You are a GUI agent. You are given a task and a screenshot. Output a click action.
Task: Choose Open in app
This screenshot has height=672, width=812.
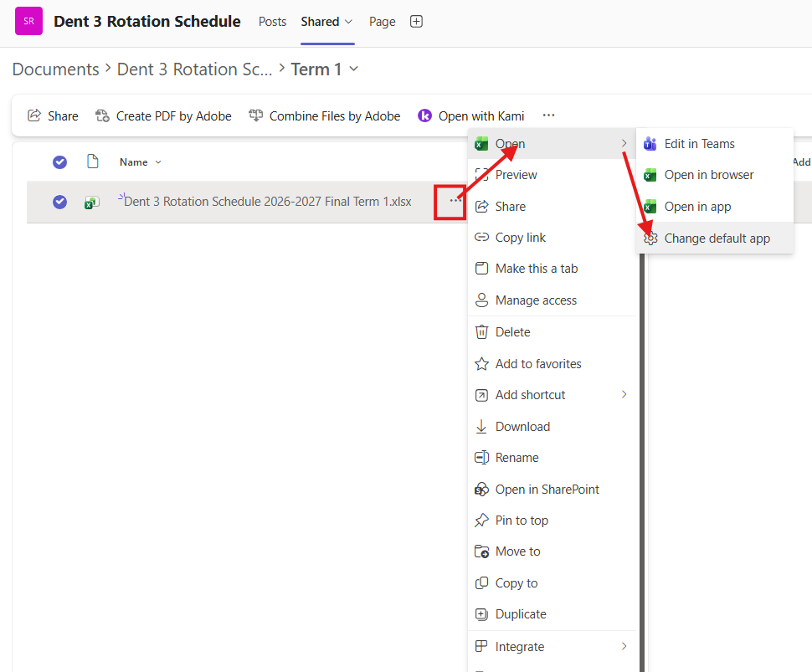(x=715, y=207)
